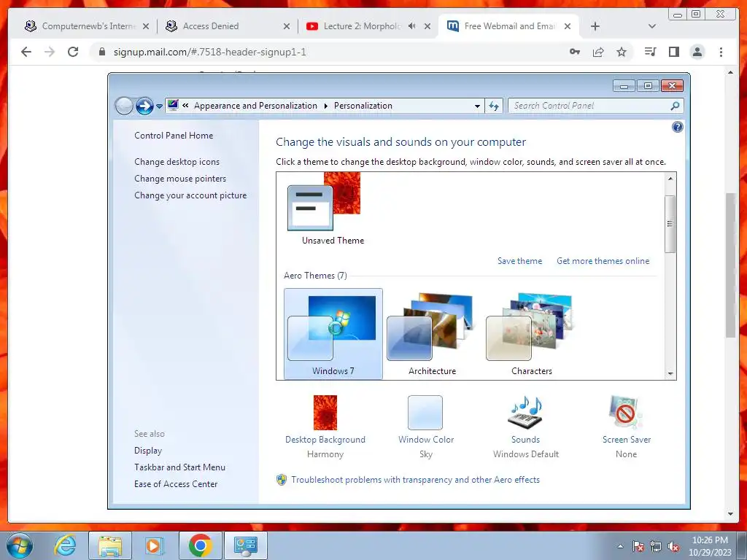Click Control Panel icon in breadcrumb bar
The width and height of the screenshot is (747, 560).
(x=173, y=105)
